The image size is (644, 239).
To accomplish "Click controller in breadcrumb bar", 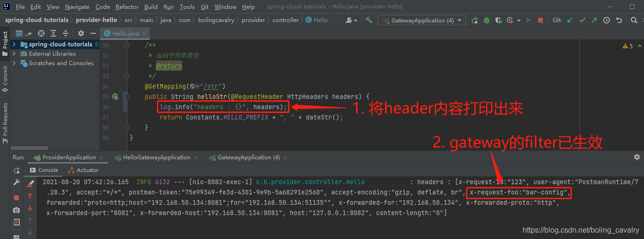I will click(x=286, y=20).
